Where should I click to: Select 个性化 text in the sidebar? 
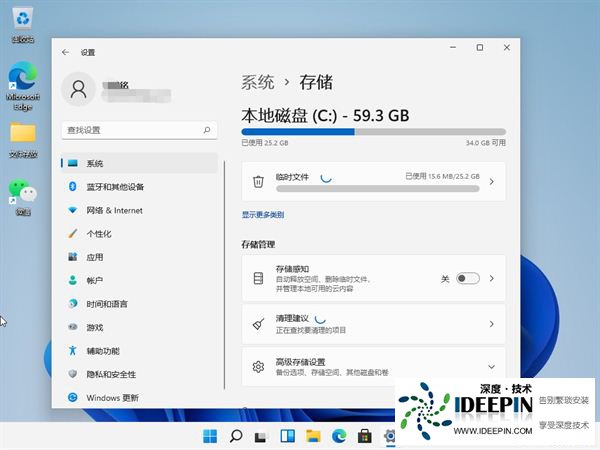(x=99, y=234)
